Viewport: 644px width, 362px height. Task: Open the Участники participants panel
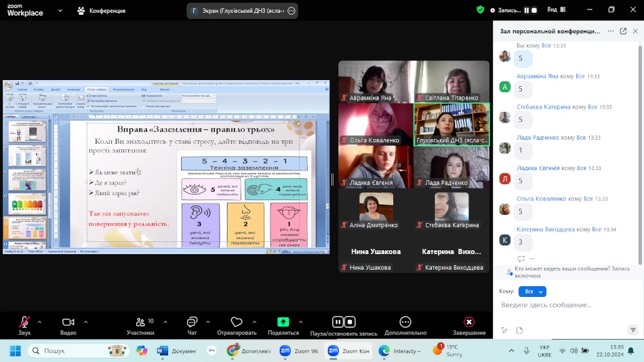pyautogui.click(x=140, y=326)
